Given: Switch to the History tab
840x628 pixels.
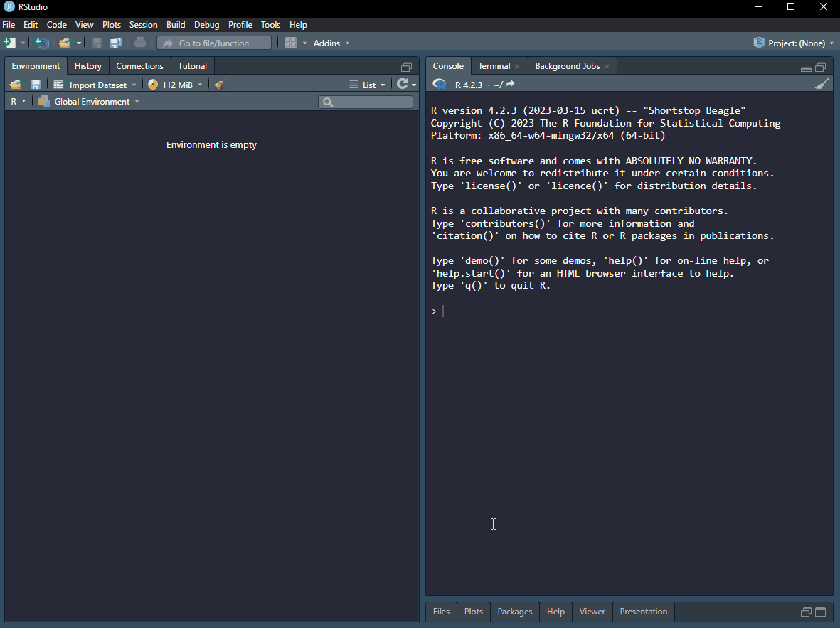Looking at the screenshot, I should point(88,66).
